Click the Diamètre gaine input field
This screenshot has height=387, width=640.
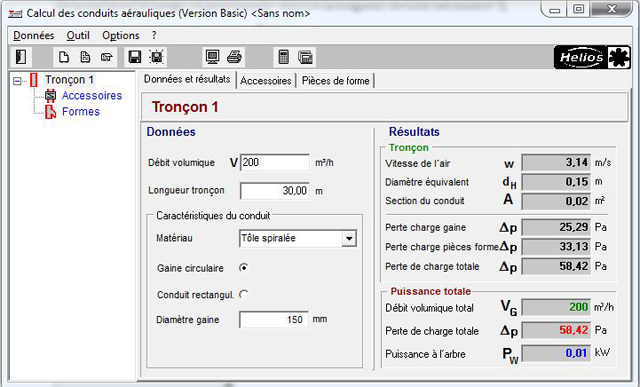(x=273, y=320)
